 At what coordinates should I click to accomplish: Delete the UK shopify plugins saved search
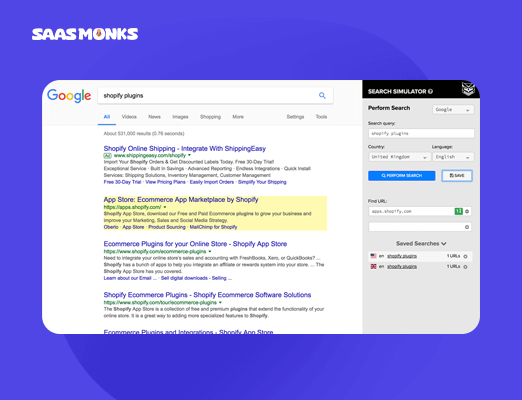coord(466,267)
